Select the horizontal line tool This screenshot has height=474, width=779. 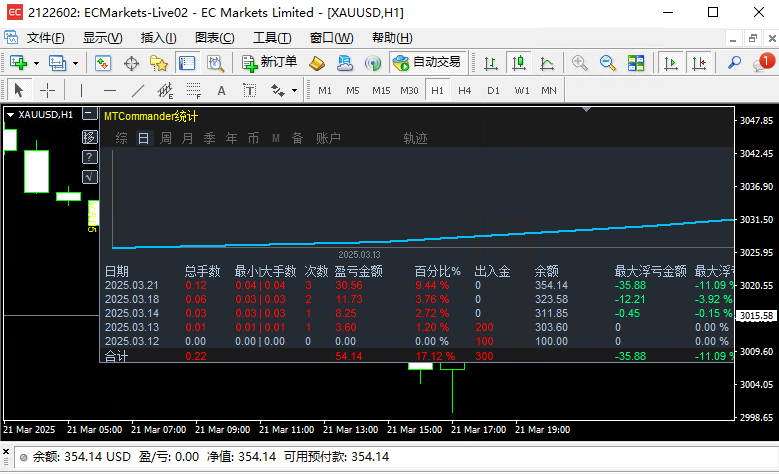coord(110,90)
